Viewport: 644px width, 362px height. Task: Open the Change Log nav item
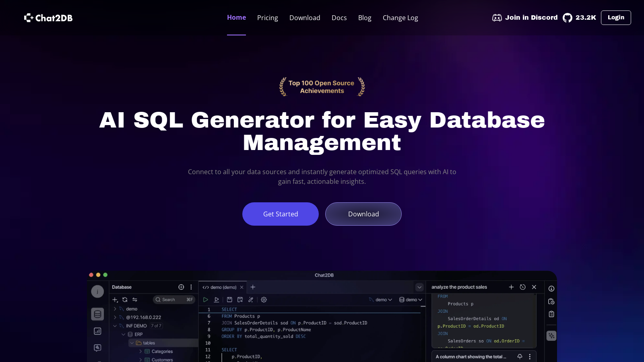(x=400, y=18)
